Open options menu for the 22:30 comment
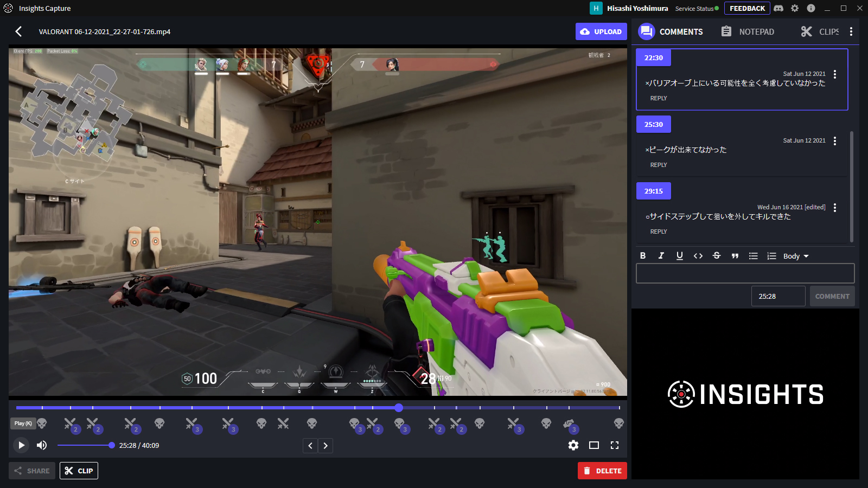Image resolution: width=868 pixels, height=488 pixels. click(x=835, y=74)
